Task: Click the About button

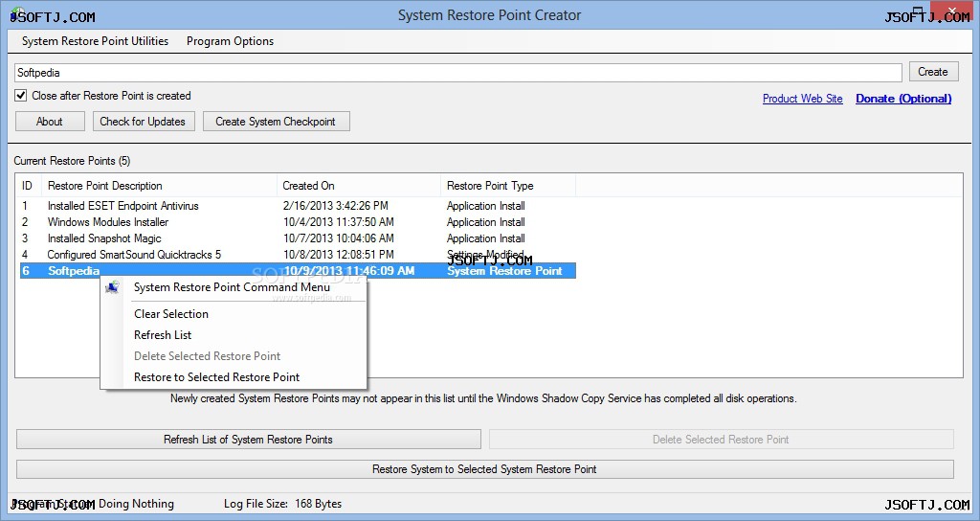Action: 50,122
